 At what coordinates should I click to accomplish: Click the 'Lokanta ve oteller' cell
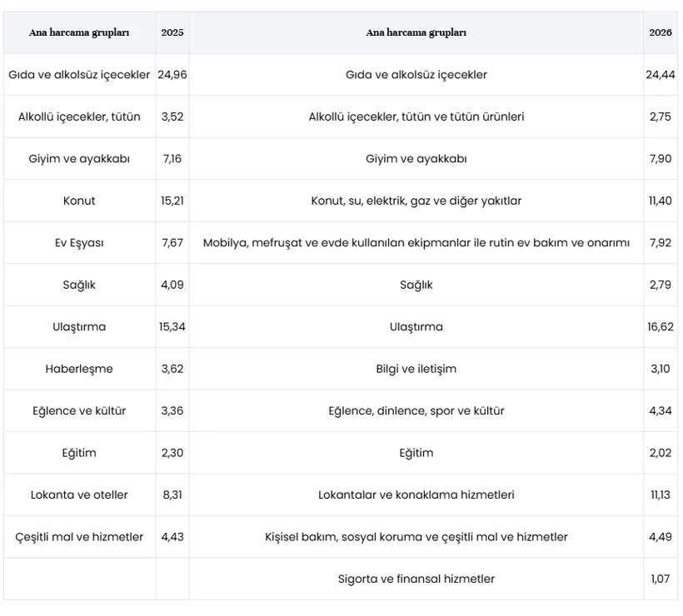(79, 494)
